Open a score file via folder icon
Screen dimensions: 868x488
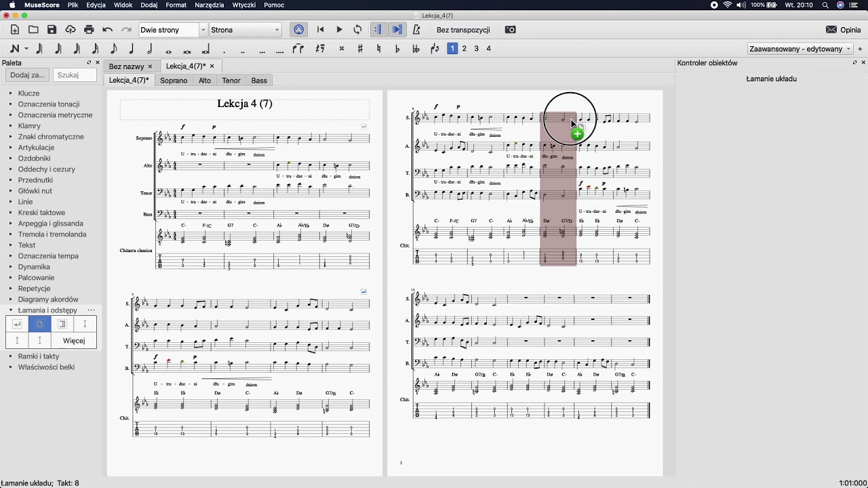[33, 30]
